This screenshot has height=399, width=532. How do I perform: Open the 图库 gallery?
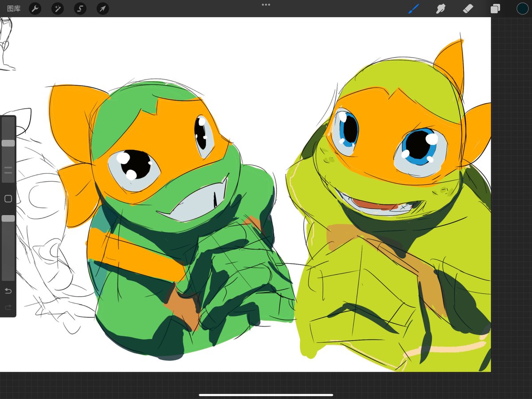click(14, 8)
